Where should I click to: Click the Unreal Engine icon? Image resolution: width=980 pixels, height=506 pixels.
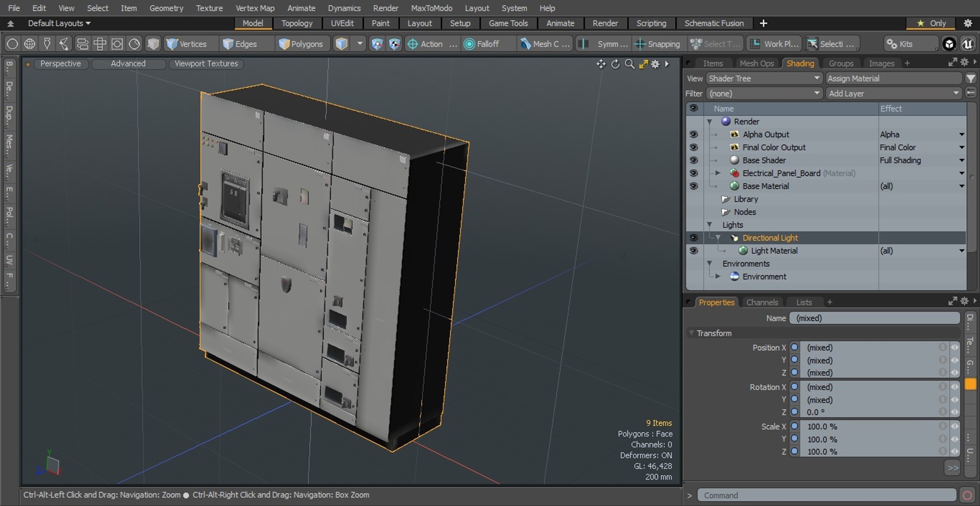968,44
